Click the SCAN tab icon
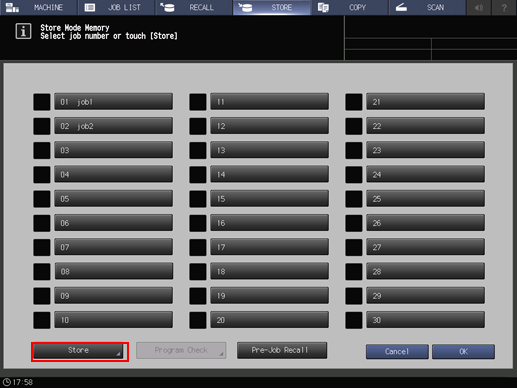 coord(401,7)
